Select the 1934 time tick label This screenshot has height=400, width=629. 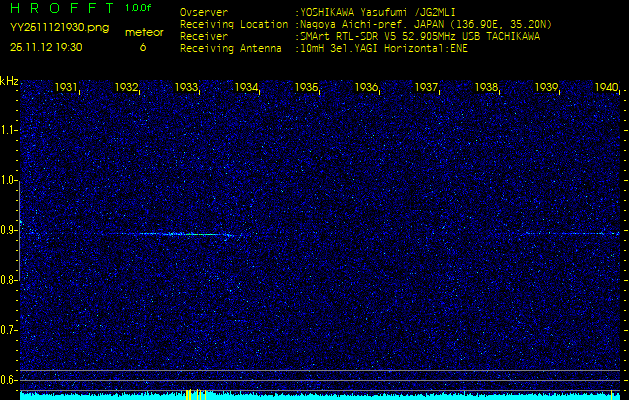pos(247,88)
